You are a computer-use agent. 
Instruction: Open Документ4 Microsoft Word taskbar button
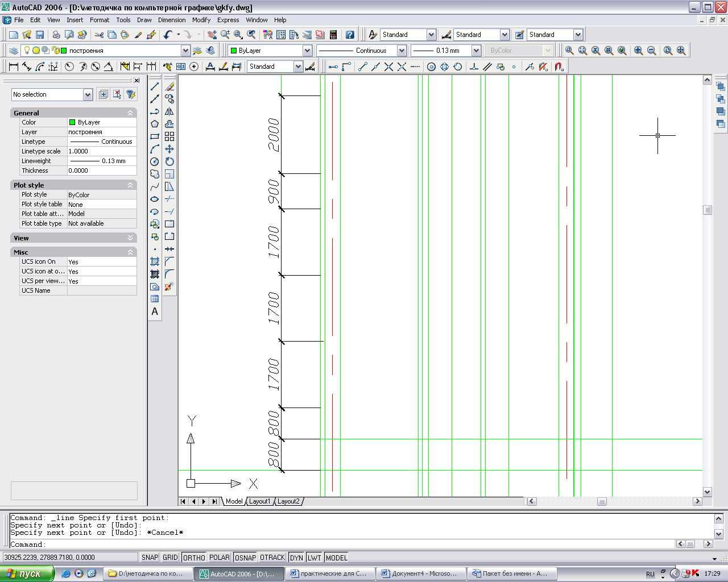coord(420,573)
